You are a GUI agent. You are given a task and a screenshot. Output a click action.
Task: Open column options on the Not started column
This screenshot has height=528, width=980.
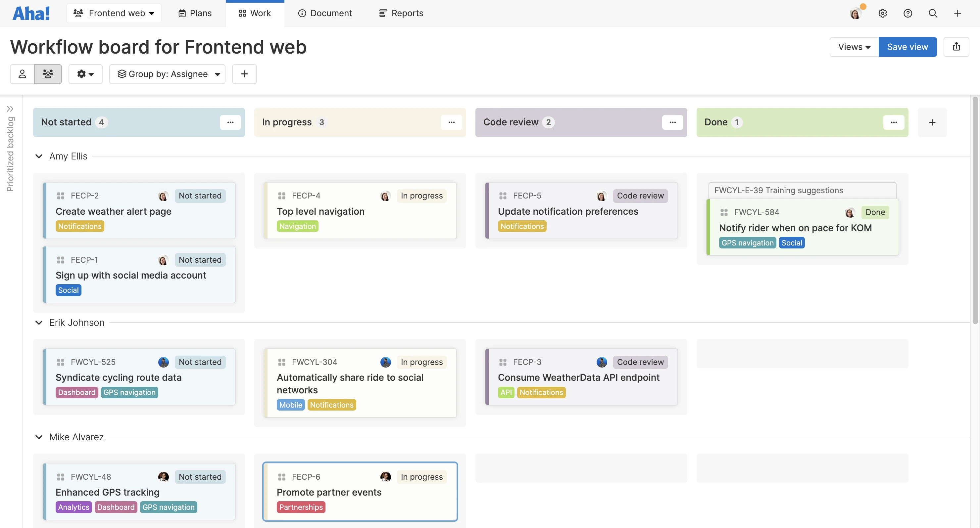tap(230, 122)
